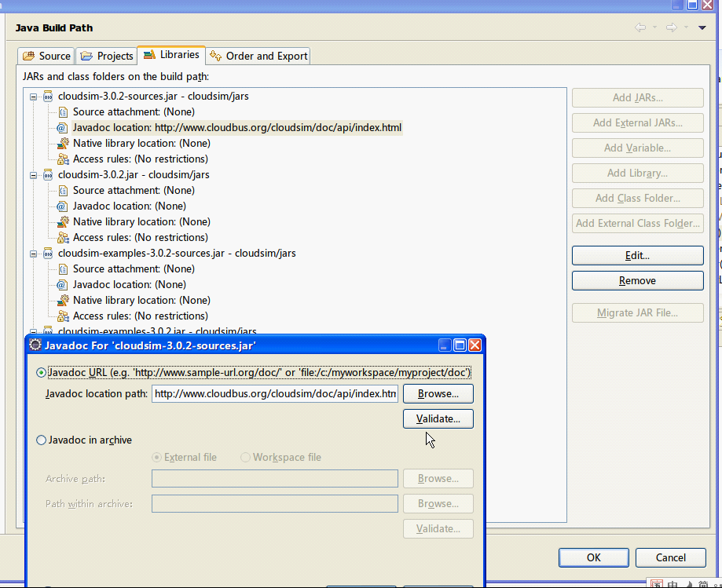Click the Add JARs... button
The image size is (722, 588).
638,97
